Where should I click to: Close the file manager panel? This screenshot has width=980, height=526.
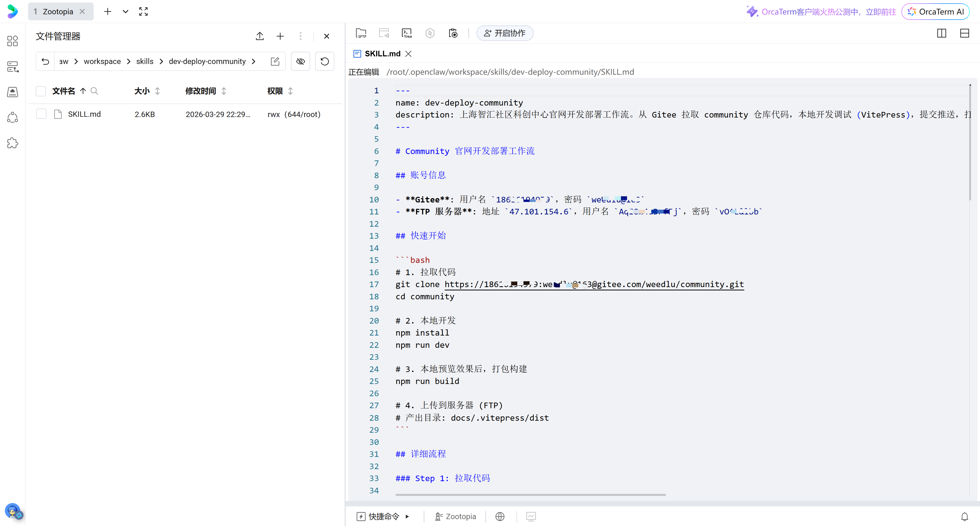pyautogui.click(x=326, y=36)
